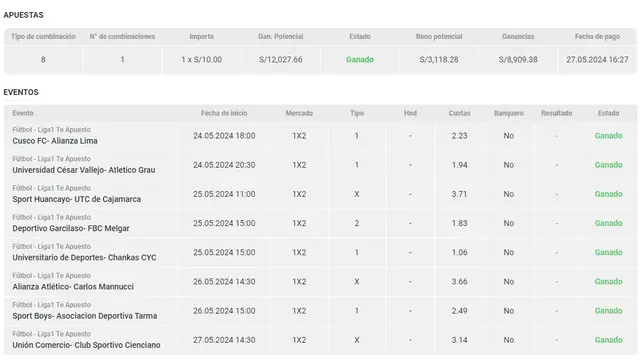640x361 pixels.
Task: Select 'Sport Boys- Asociacion Deportiva Tarma' event
Action: [84, 316]
